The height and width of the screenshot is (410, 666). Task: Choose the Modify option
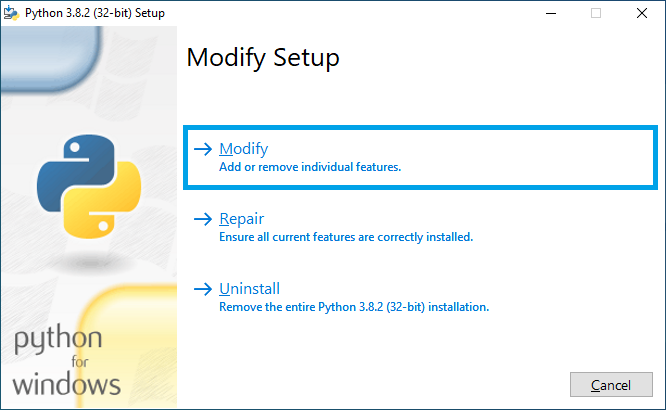[x=244, y=149]
